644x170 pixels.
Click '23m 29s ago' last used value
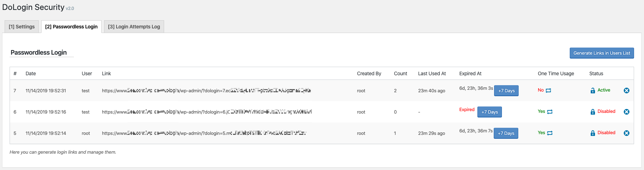pos(432,133)
